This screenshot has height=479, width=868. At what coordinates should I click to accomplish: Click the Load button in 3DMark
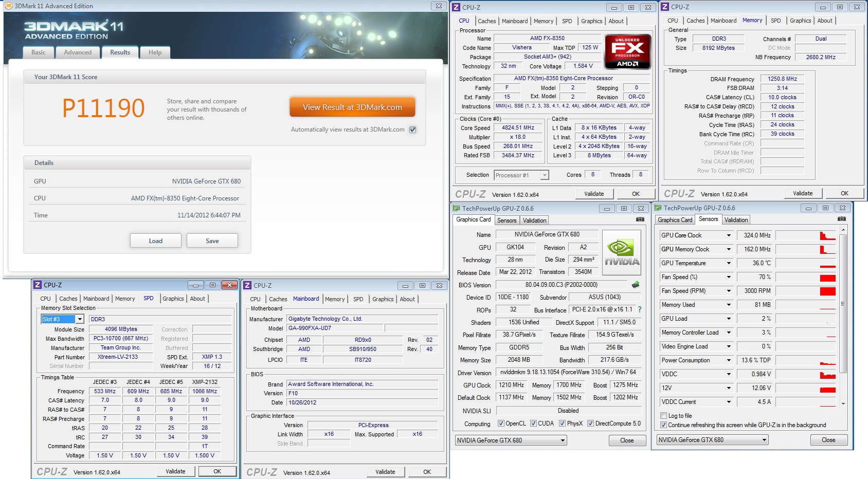tap(155, 241)
